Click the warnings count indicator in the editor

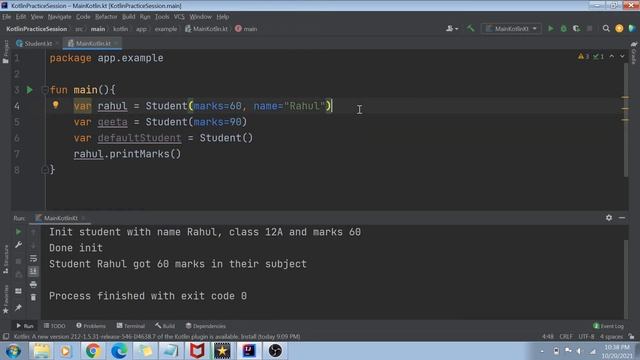pyautogui.click(x=583, y=56)
